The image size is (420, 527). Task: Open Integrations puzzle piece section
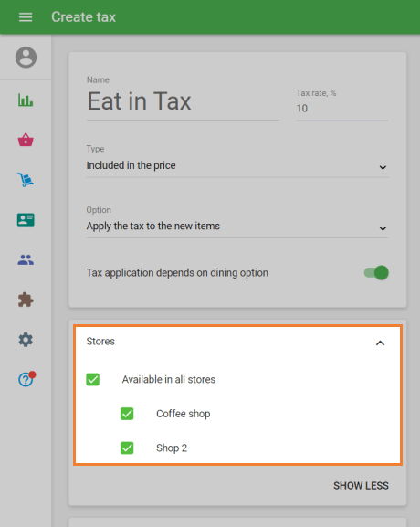click(26, 300)
